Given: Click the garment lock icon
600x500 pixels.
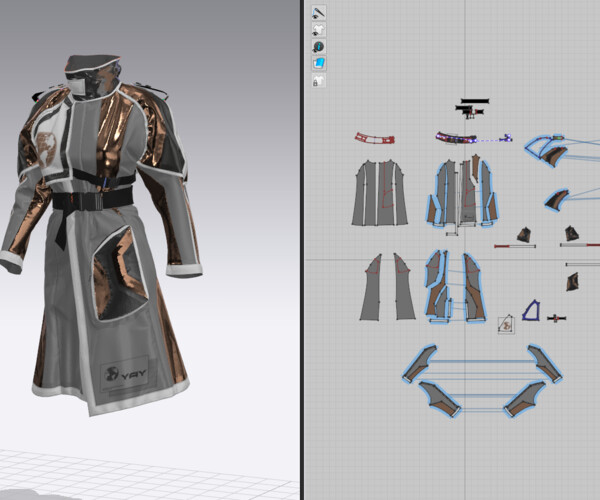Looking at the screenshot, I should [x=318, y=81].
